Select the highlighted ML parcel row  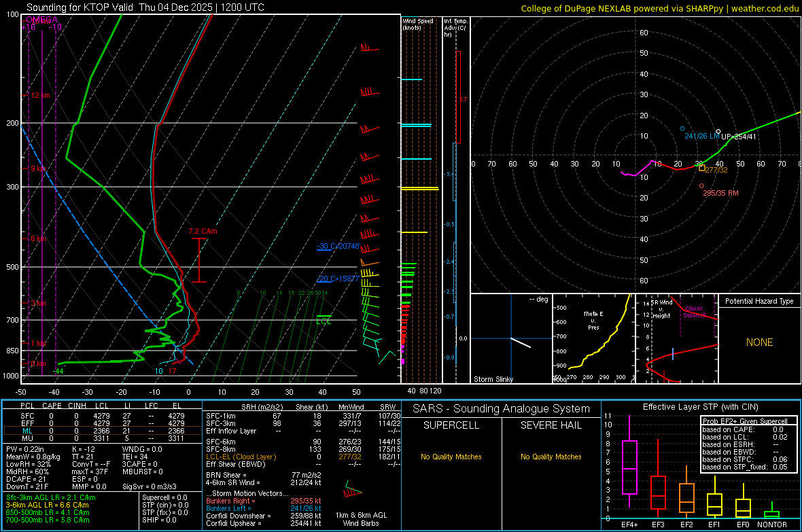point(103,431)
